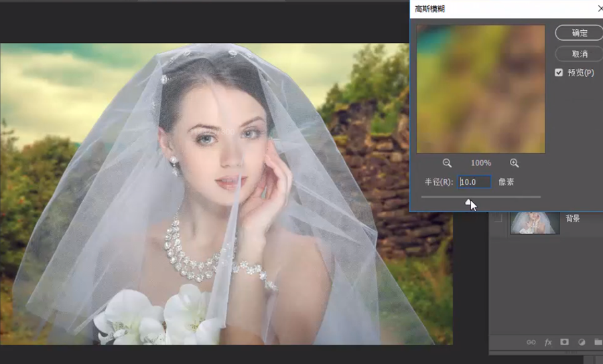Toggle visibility of the 背景 layer
Image resolution: width=603 pixels, height=364 pixels.
coord(496,221)
